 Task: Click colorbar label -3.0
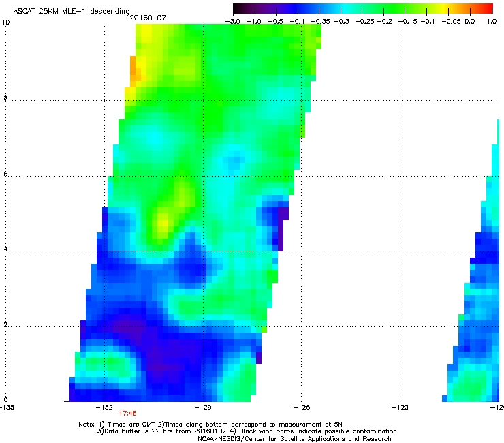point(232,22)
